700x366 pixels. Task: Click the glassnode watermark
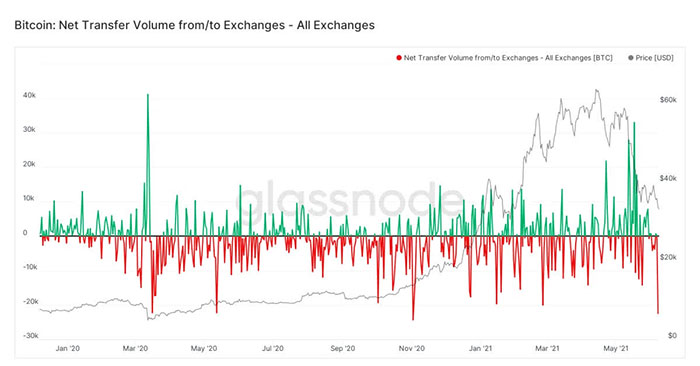tap(350, 200)
